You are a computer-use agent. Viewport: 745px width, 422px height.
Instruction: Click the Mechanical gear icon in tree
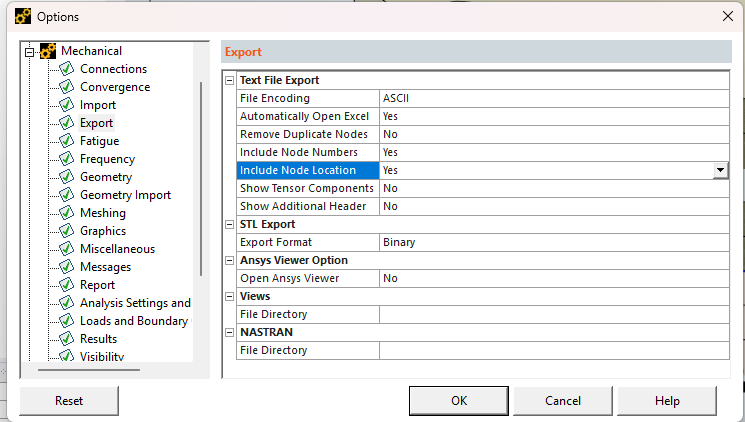48,51
